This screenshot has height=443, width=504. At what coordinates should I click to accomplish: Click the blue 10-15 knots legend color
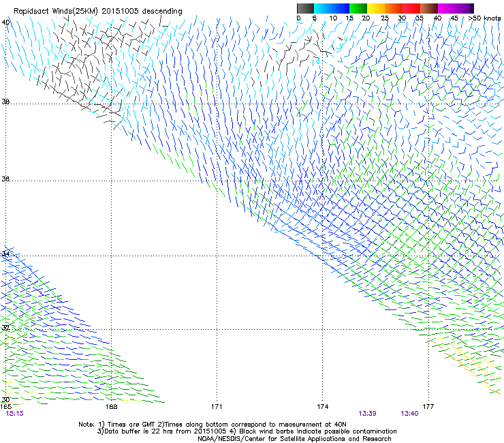[341, 8]
